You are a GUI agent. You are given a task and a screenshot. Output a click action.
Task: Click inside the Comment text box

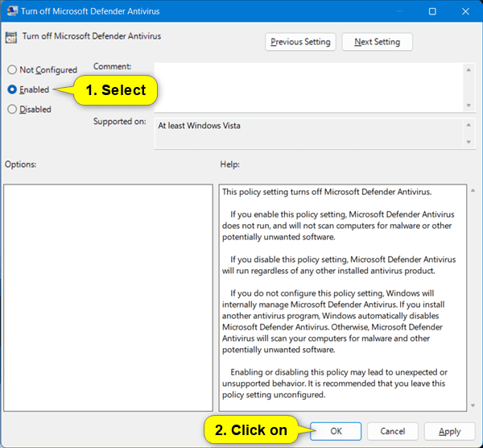point(308,88)
